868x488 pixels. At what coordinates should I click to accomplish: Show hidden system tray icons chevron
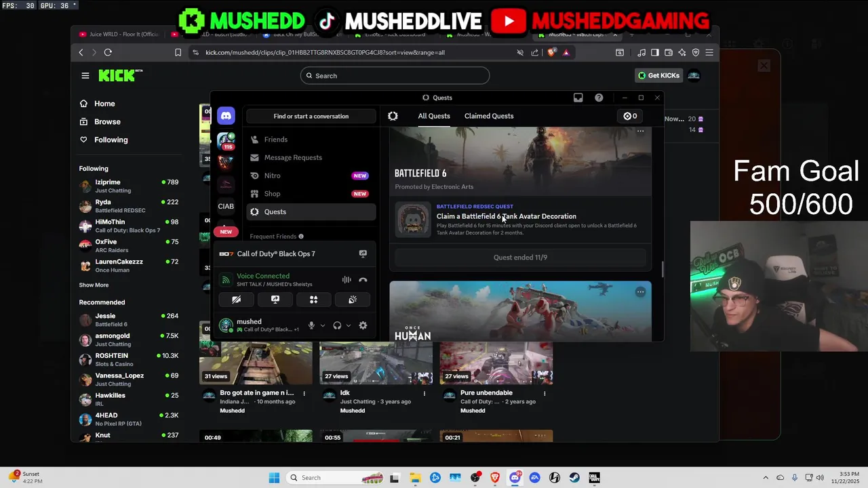pyautogui.click(x=766, y=478)
